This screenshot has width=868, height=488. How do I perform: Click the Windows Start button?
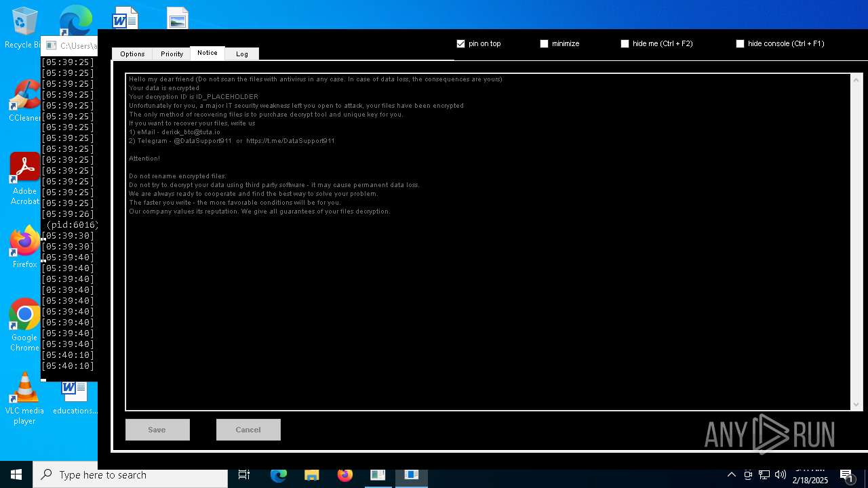[16, 474]
